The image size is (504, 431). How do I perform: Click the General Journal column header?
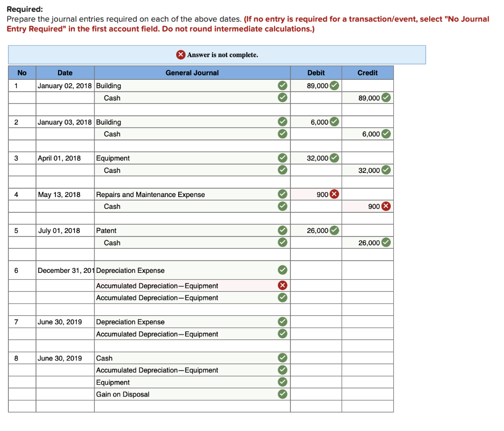(192, 73)
